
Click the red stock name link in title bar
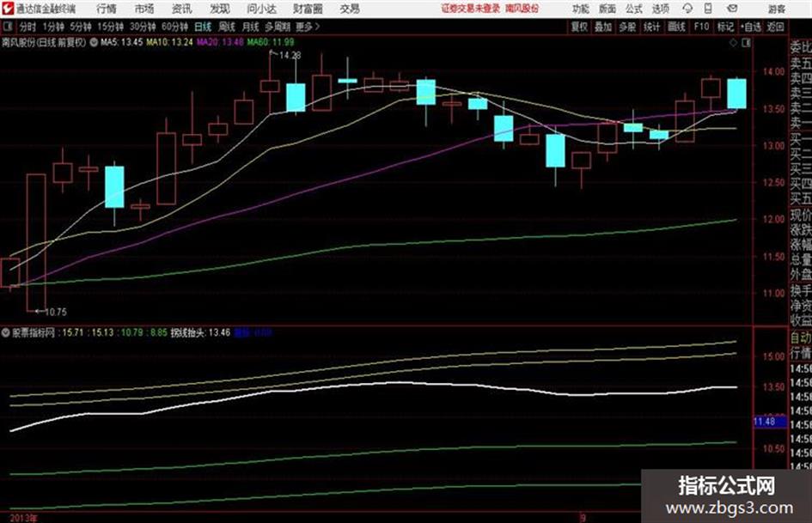point(522,9)
